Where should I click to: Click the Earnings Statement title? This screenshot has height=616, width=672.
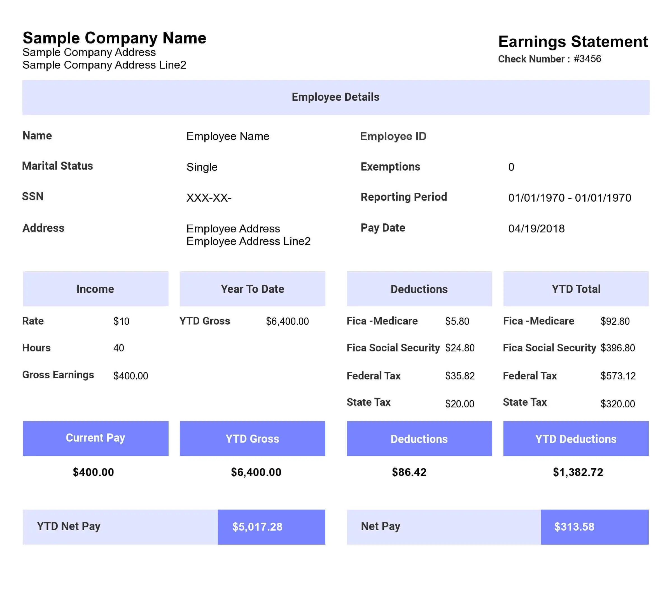tap(573, 42)
